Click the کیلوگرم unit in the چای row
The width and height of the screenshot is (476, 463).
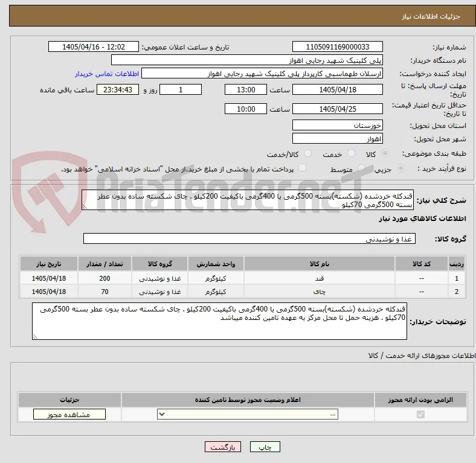click(x=216, y=292)
